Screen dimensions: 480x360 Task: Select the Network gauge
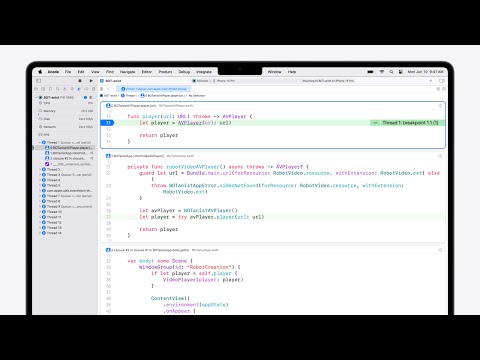[x=66, y=127]
